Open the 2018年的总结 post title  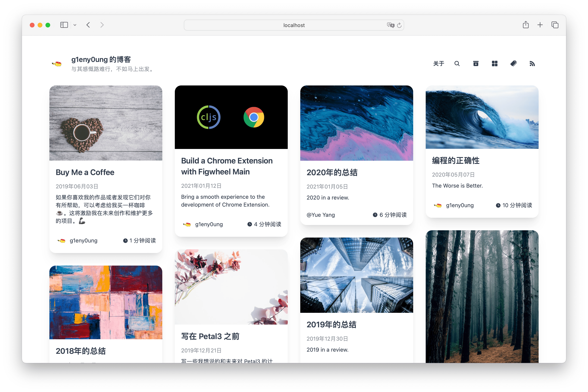click(x=81, y=351)
